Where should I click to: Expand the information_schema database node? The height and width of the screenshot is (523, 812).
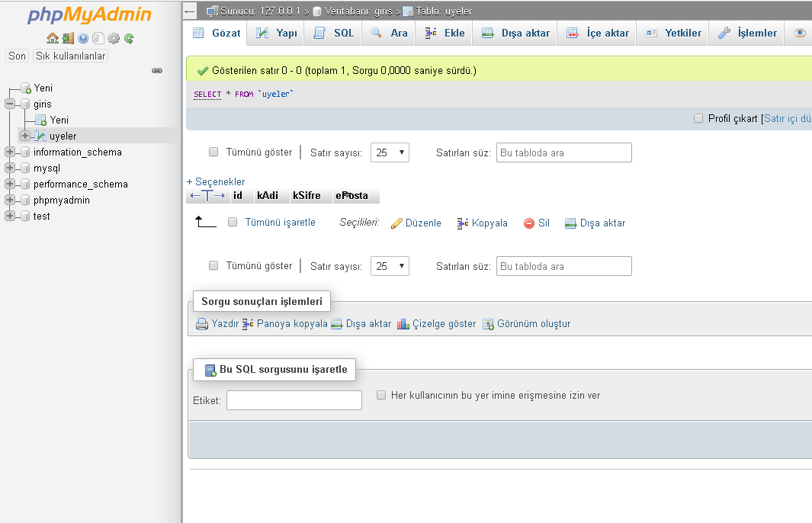coord(9,152)
